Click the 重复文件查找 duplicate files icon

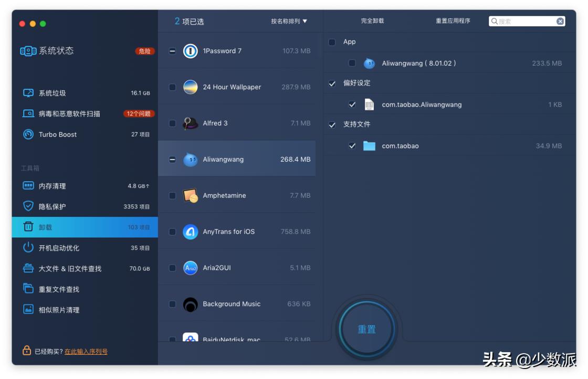(x=28, y=289)
